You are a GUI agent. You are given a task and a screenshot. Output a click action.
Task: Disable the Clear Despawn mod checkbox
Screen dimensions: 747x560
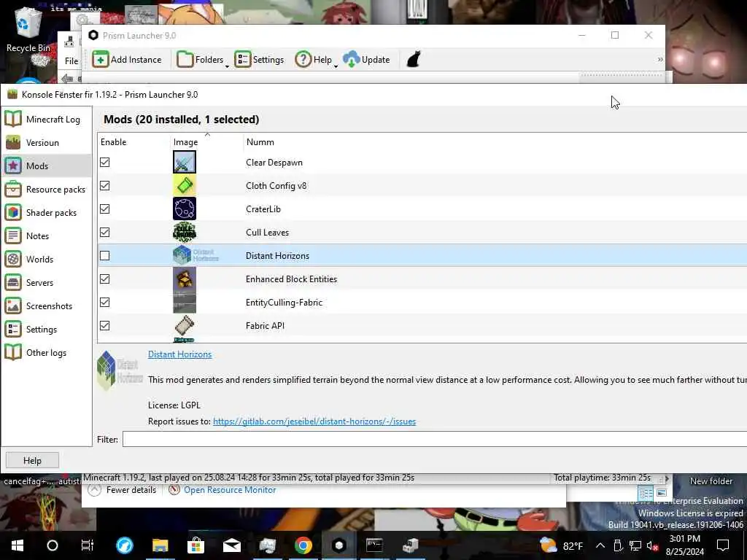(x=105, y=163)
